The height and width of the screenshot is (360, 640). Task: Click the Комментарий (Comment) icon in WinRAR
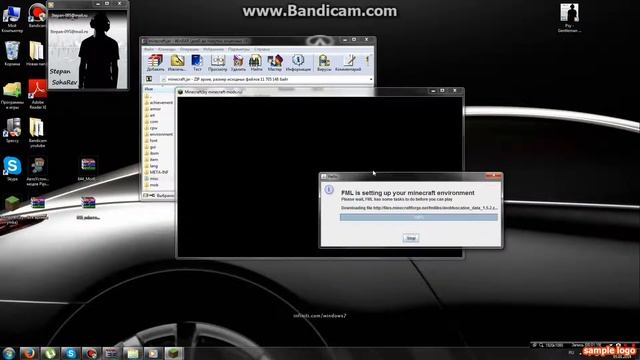pyautogui.click(x=348, y=63)
